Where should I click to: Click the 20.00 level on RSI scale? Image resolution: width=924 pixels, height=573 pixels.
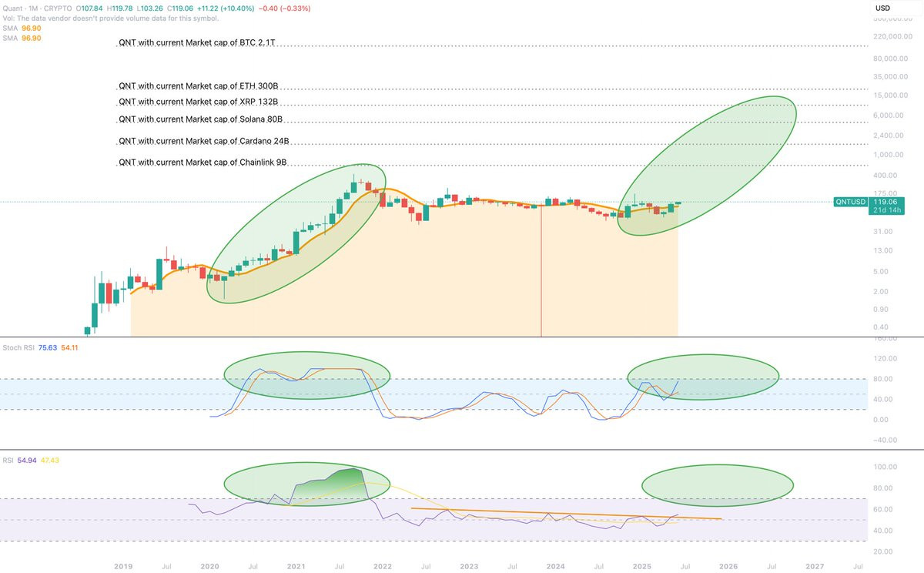tap(883, 551)
